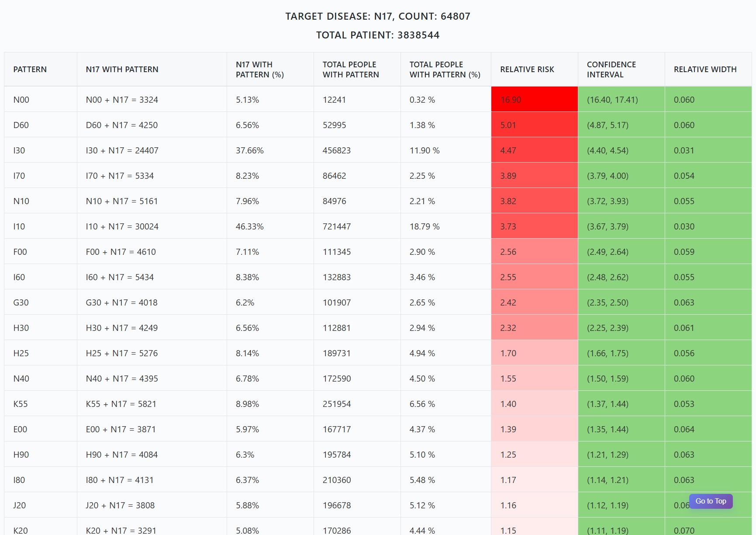
Task: Select the "I30 + N17 = 24407" cell
Action: [x=122, y=150]
